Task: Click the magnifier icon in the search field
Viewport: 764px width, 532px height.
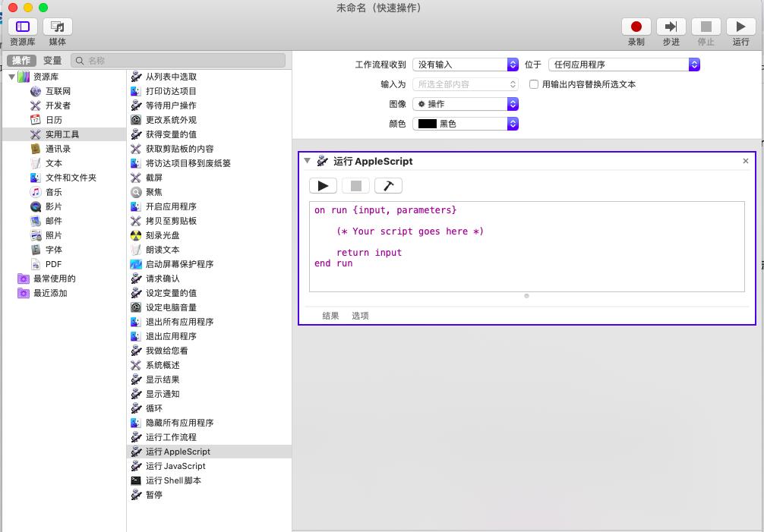Action: tap(79, 59)
